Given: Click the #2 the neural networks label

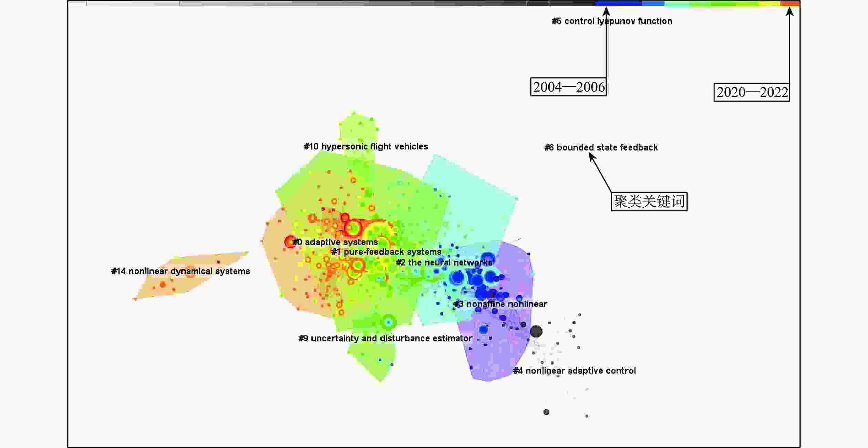Looking at the screenshot, I should click(x=444, y=262).
